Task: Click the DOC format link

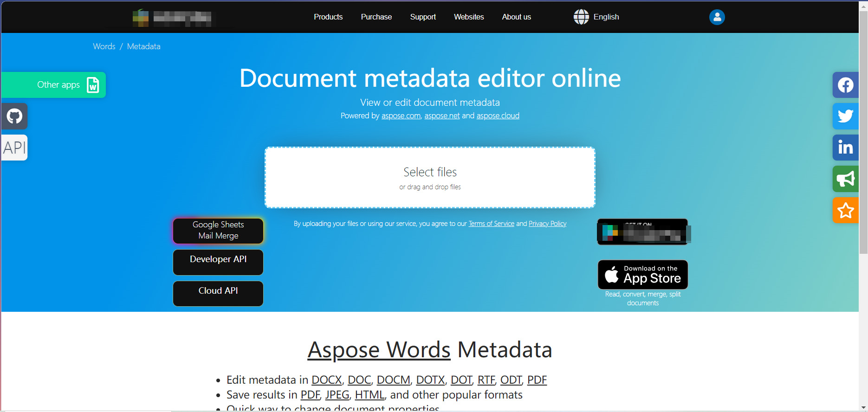Action: (359, 380)
